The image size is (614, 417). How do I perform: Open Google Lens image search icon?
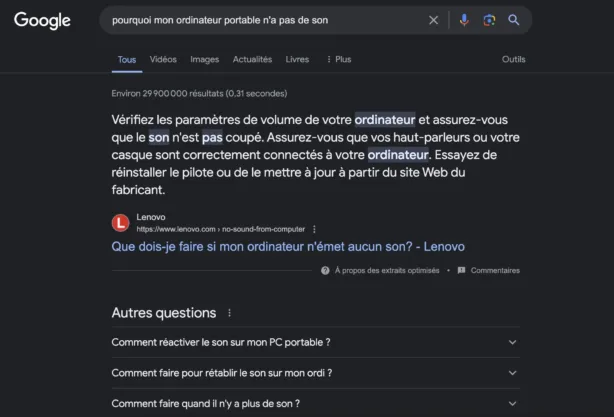(x=489, y=20)
